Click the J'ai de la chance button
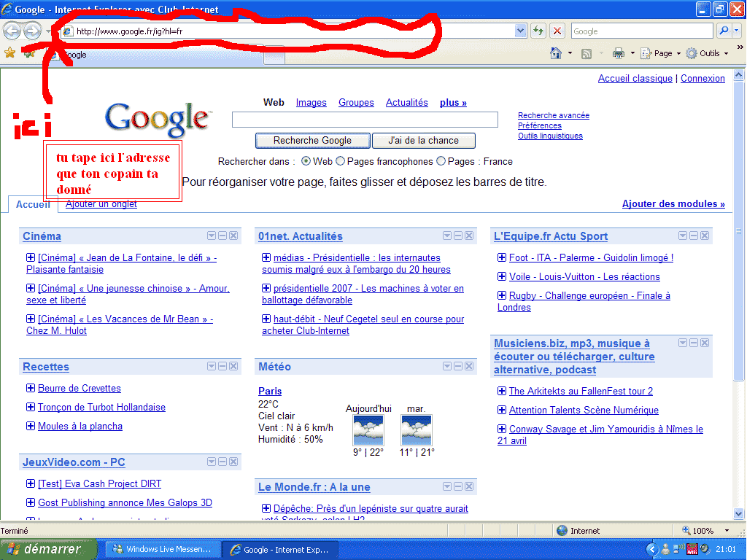 pos(424,141)
